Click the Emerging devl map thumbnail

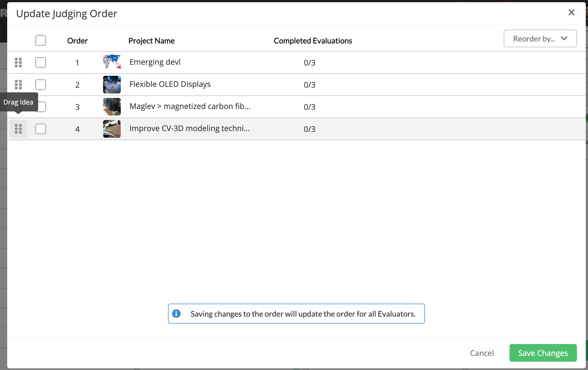(x=112, y=62)
